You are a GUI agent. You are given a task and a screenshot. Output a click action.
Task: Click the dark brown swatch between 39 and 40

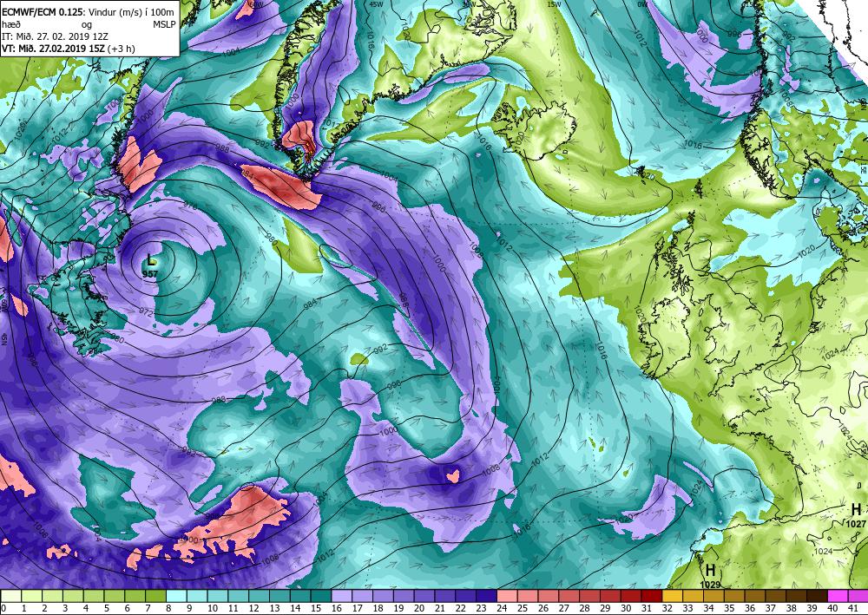[817, 596]
